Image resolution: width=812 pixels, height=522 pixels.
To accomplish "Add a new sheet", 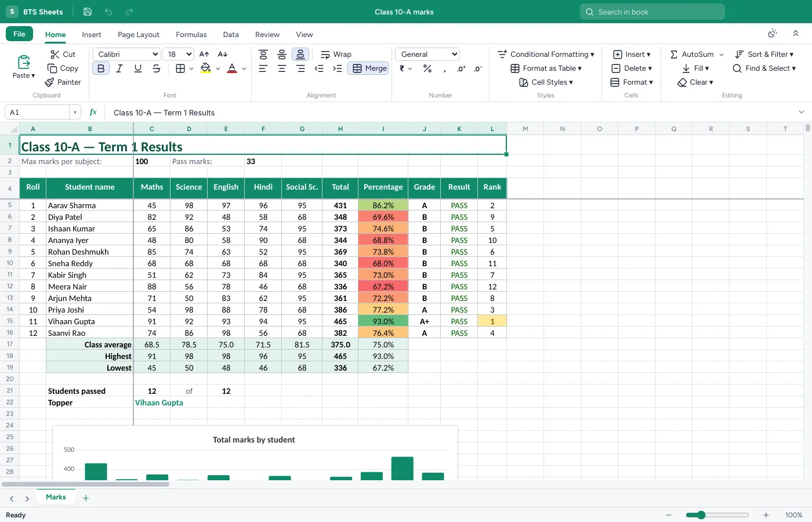I will 86,498.
